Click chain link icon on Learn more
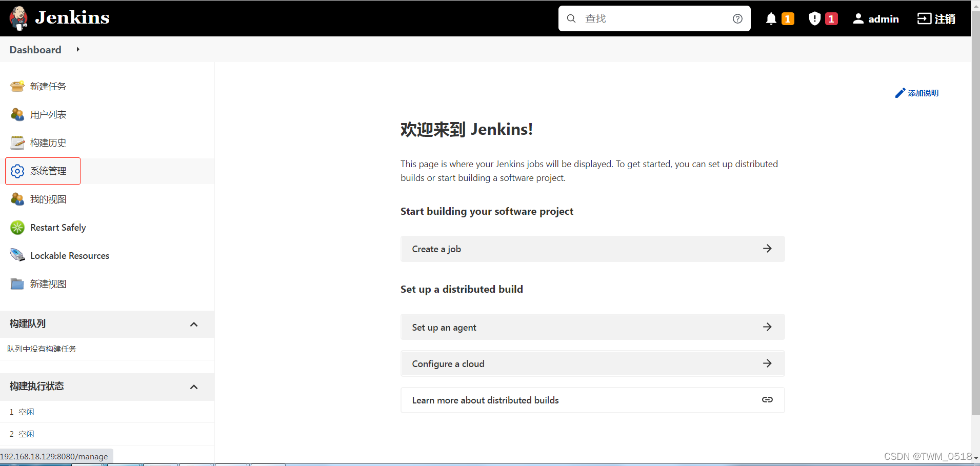The height and width of the screenshot is (466, 980). coord(767,400)
